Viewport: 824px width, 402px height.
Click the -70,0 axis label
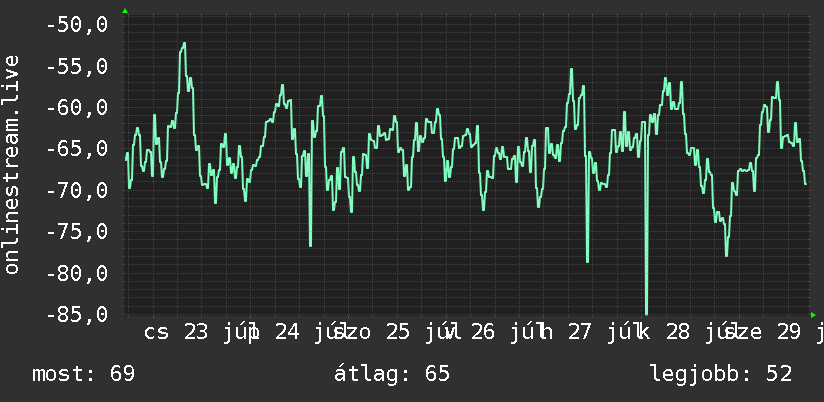(x=77, y=190)
